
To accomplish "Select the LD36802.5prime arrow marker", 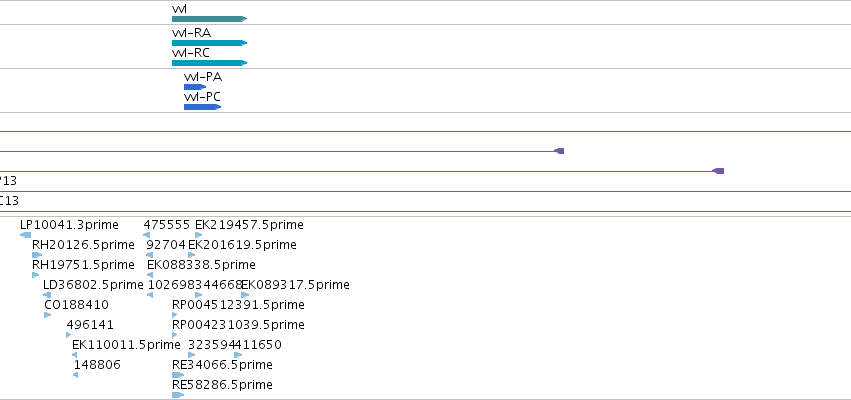I will pos(47,295).
